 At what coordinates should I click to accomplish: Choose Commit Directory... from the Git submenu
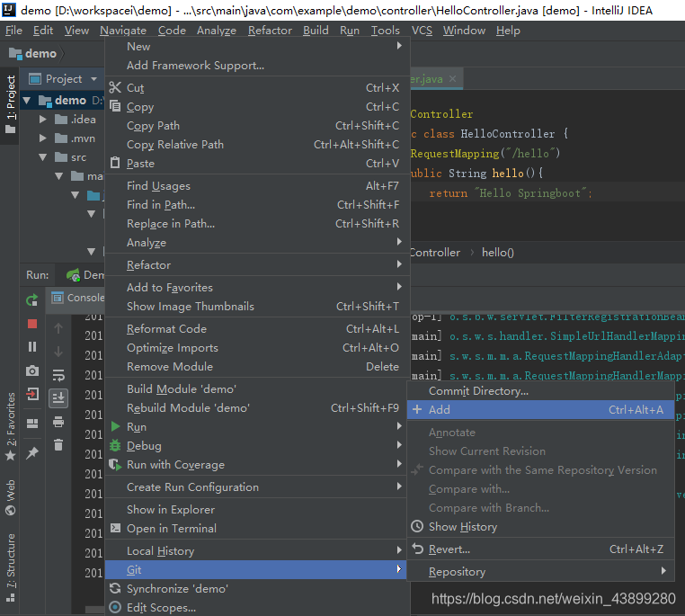[541, 391]
